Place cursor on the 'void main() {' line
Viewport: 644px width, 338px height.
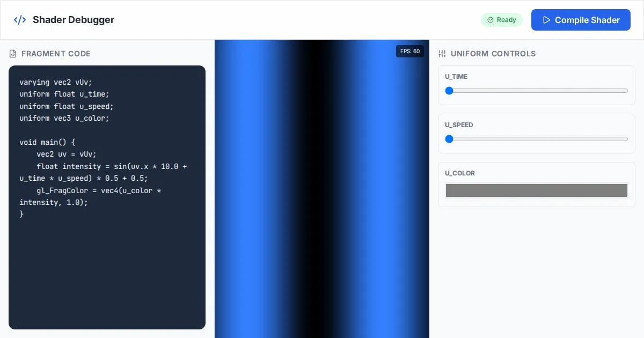pyautogui.click(x=47, y=142)
